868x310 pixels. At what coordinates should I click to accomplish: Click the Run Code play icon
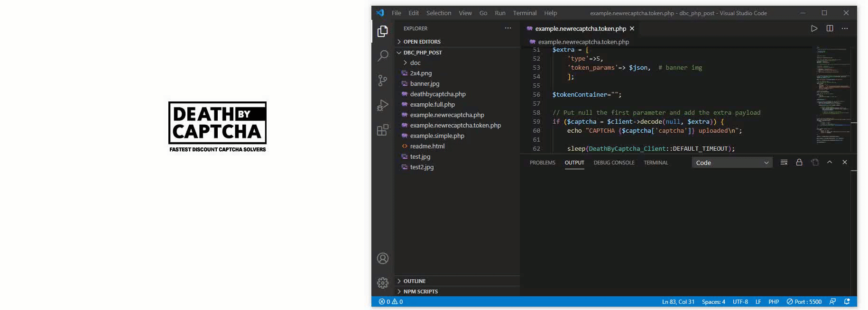click(814, 28)
